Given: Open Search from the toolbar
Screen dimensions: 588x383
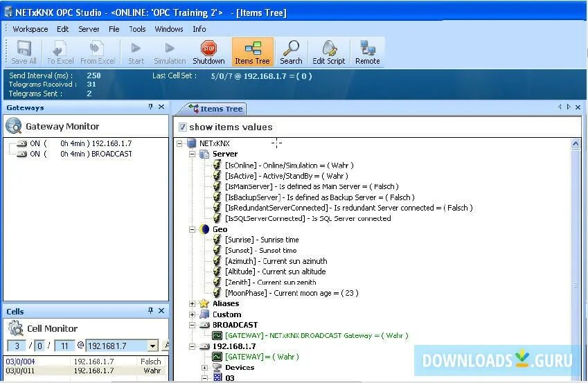Looking at the screenshot, I should [291, 52].
